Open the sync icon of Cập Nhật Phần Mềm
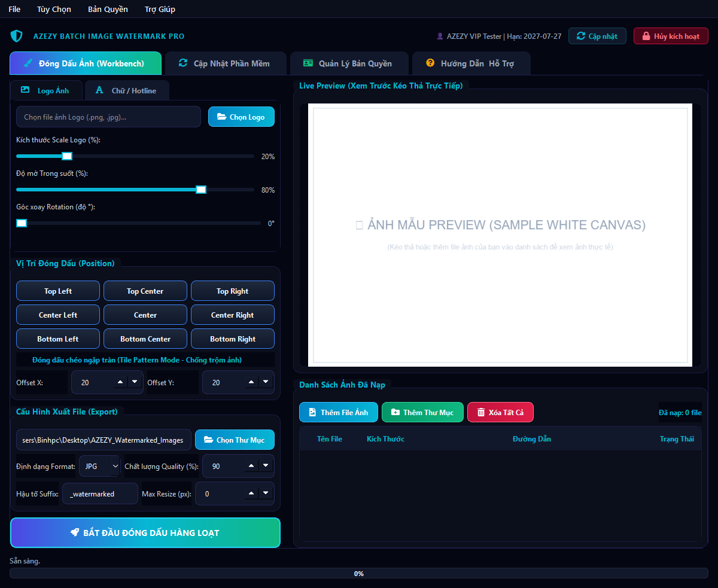Screen dimensions: 718x588 [x=183, y=63]
